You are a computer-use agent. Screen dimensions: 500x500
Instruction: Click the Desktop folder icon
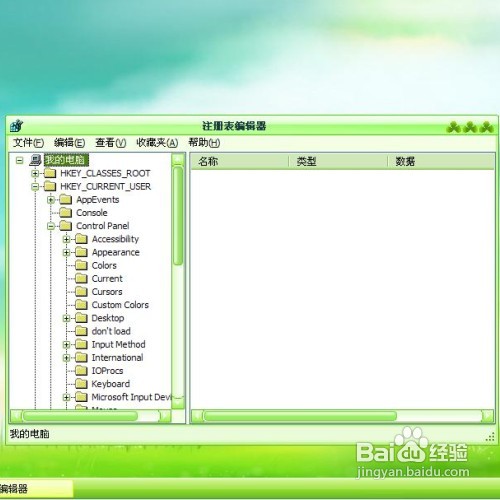pos(81,318)
